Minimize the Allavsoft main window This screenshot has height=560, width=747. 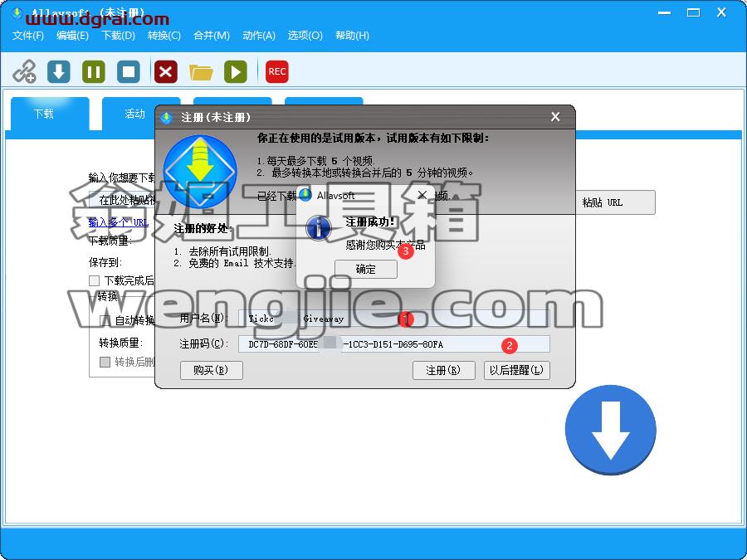coord(664,12)
